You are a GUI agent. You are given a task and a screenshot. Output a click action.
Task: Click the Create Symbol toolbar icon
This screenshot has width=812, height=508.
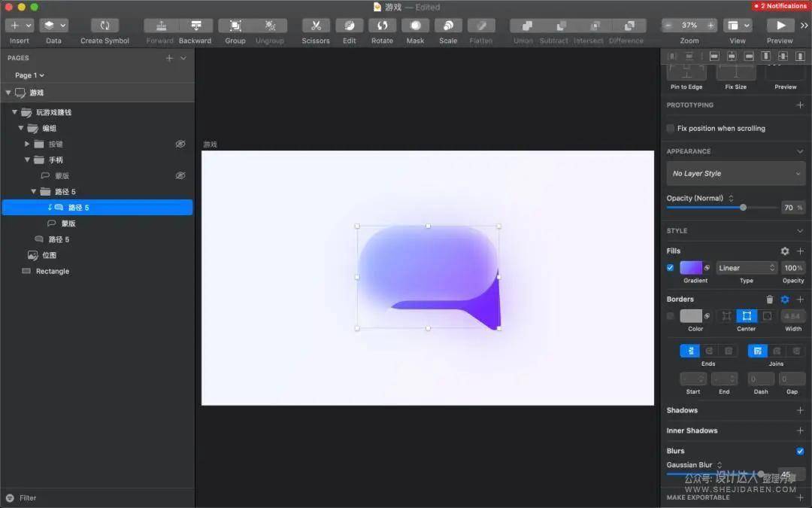point(105,26)
